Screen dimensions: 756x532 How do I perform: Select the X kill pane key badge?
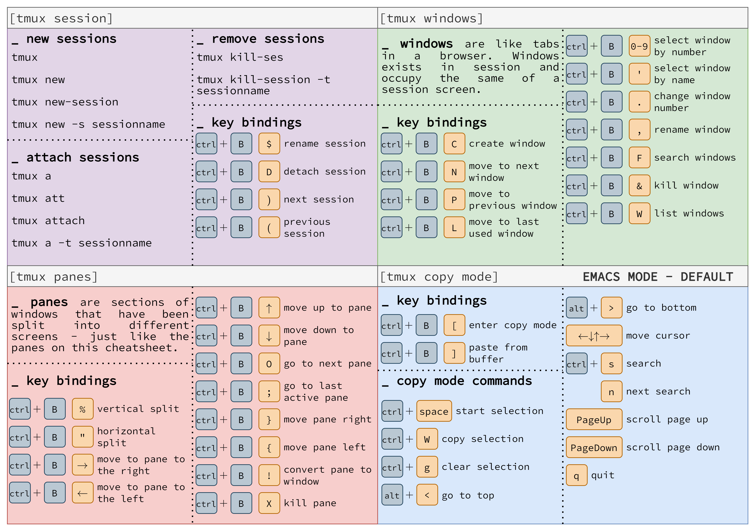click(x=269, y=503)
